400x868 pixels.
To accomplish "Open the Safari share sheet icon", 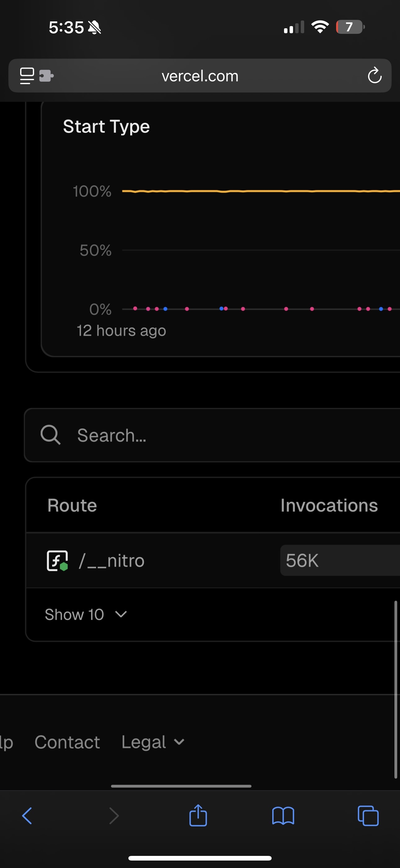I will click(x=198, y=815).
